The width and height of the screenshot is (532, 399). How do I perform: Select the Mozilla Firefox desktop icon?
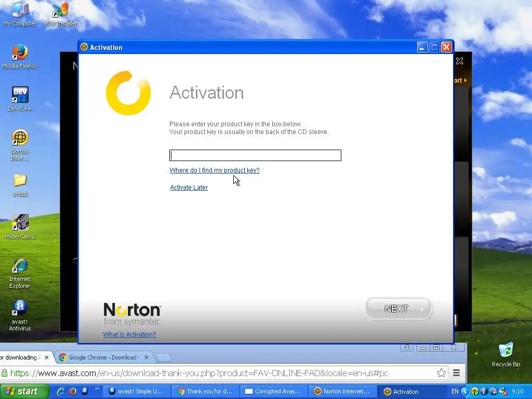pos(20,57)
